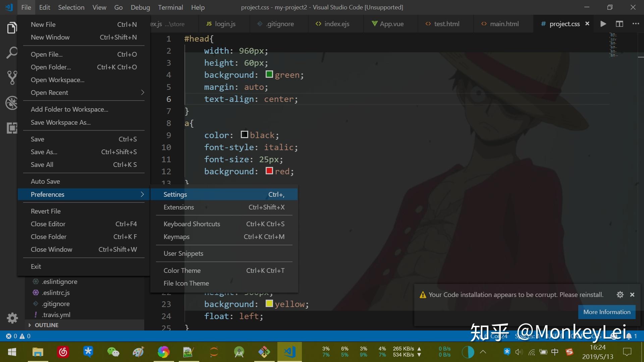Expand hidden icons in the system tray

pos(483,352)
